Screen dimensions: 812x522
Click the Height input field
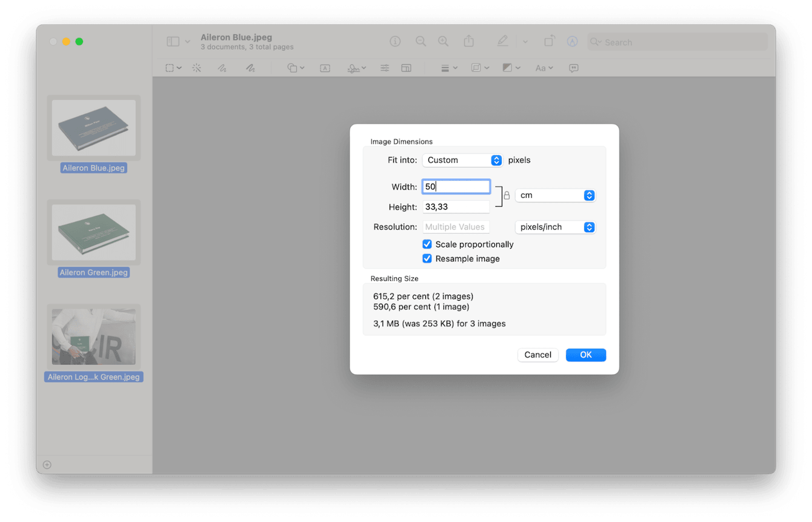[x=456, y=207]
